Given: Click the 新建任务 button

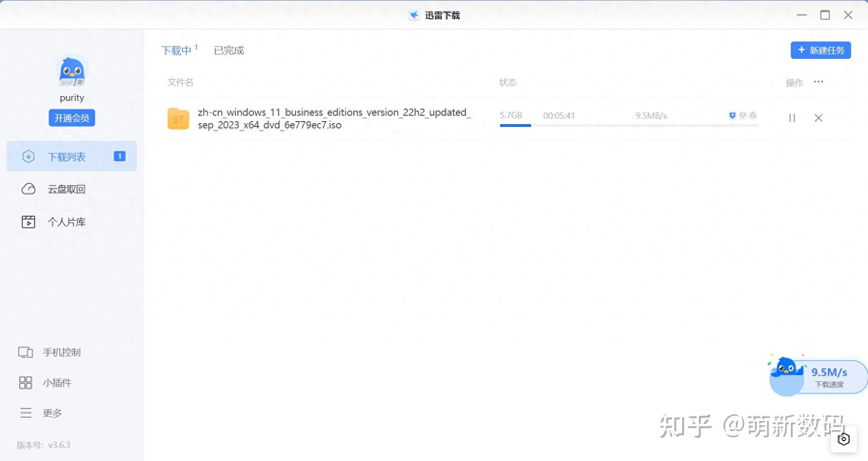Looking at the screenshot, I should 821,50.
